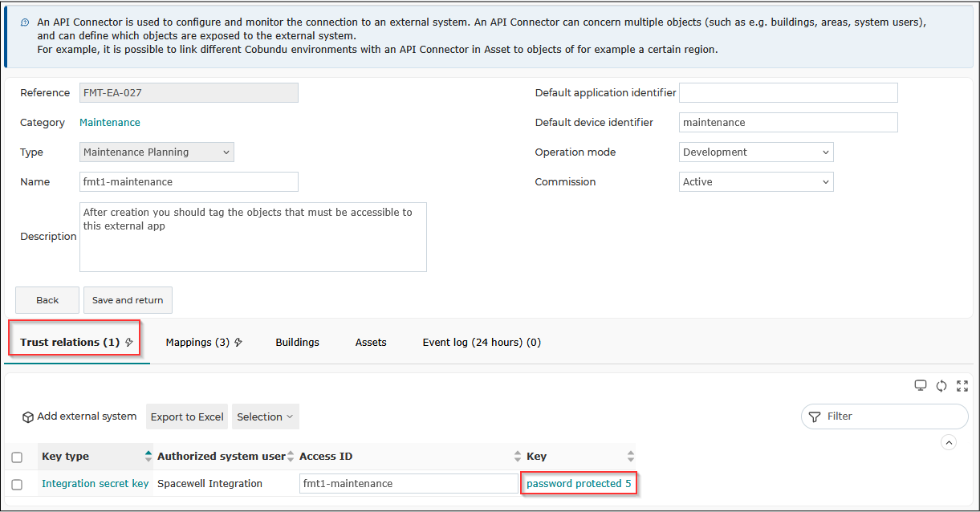Viewport: 980px width, 512px height.
Task: Open the Buildings tab
Action: tap(297, 343)
